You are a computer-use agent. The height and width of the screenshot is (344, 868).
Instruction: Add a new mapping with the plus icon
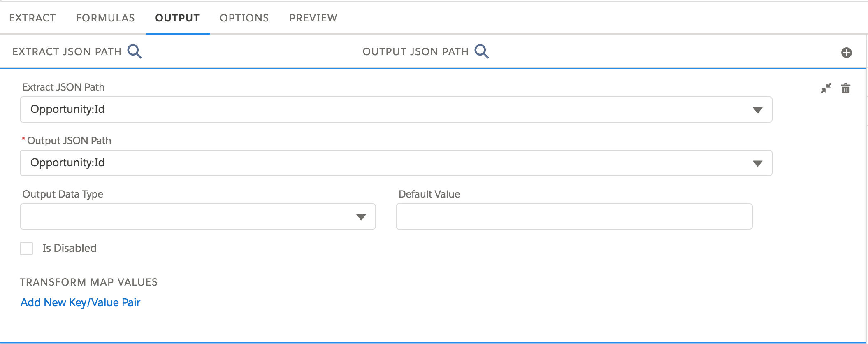tap(846, 53)
